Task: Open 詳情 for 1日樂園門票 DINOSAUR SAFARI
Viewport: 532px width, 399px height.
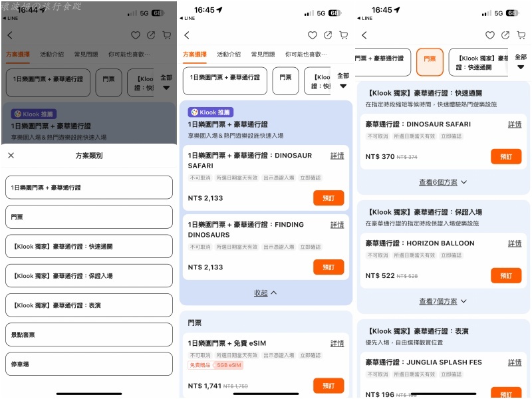Action: tap(337, 156)
